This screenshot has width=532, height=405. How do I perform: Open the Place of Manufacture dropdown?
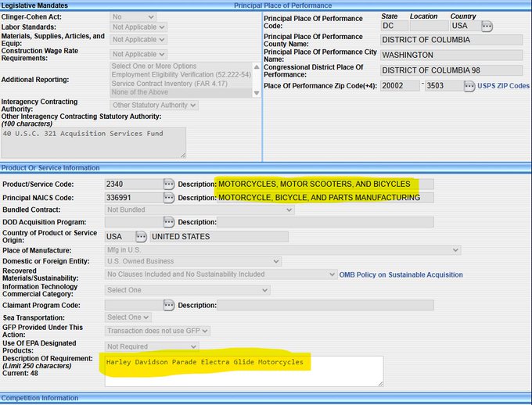pos(282,250)
